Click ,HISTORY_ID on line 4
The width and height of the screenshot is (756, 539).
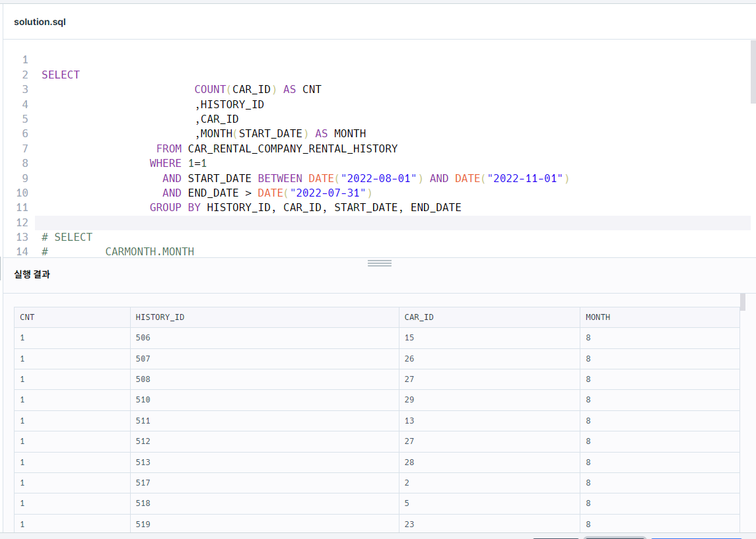click(x=230, y=104)
